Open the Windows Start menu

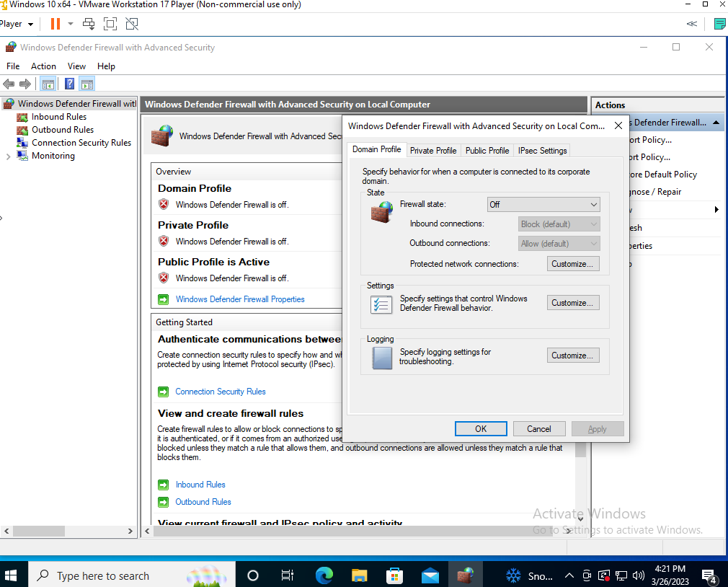tap(10, 576)
